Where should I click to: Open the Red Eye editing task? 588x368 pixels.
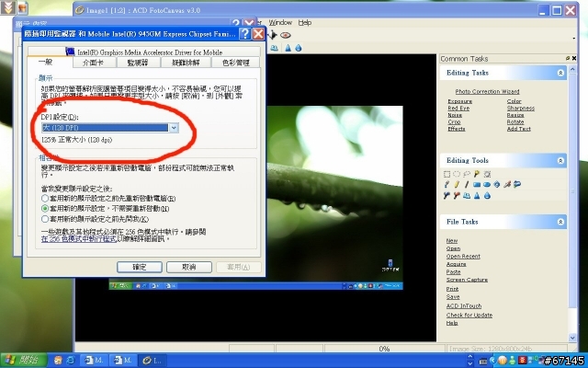[x=458, y=109]
